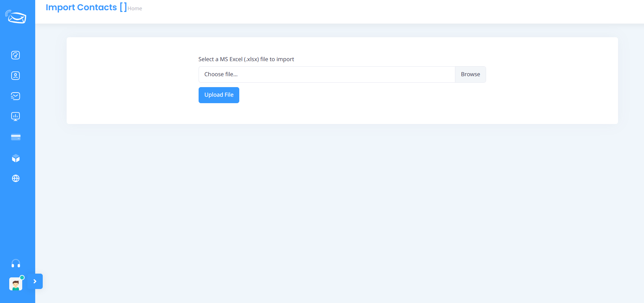Viewport: 644px width, 303px height.
Task: Click the Upload File button
Action: tap(219, 95)
